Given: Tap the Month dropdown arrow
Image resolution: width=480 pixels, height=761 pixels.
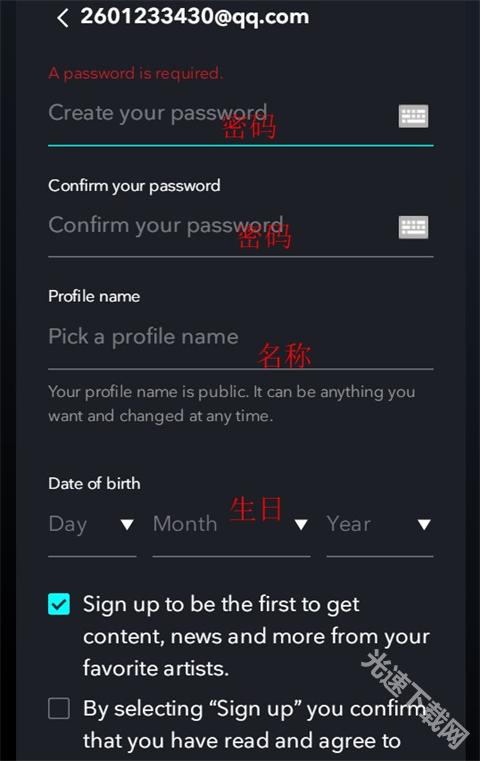Looking at the screenshot, I should [301, 525].
